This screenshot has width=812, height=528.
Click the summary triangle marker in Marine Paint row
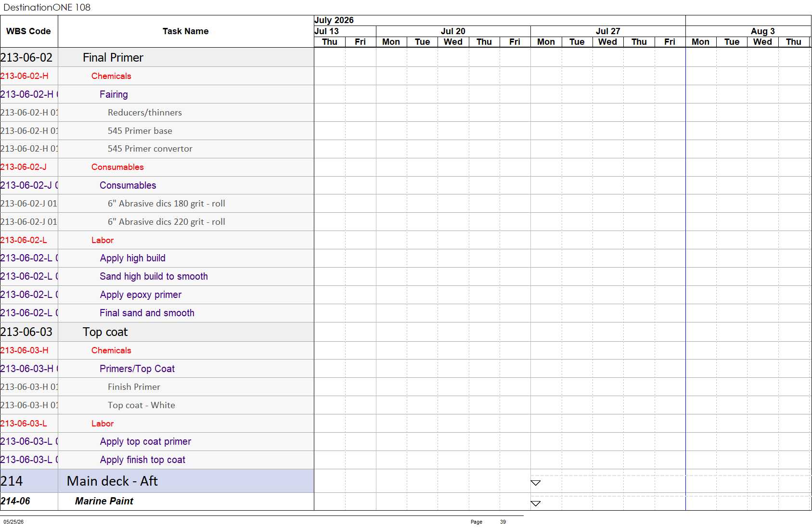(535, 503)
